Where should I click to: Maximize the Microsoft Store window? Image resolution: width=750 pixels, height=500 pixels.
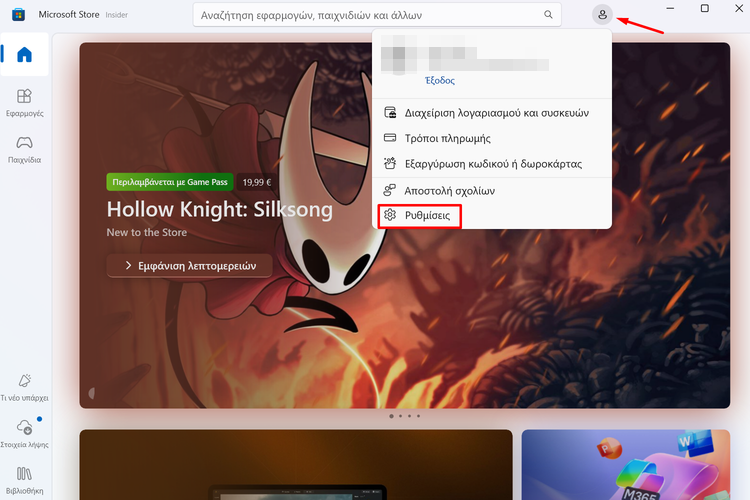click(705, 8)
